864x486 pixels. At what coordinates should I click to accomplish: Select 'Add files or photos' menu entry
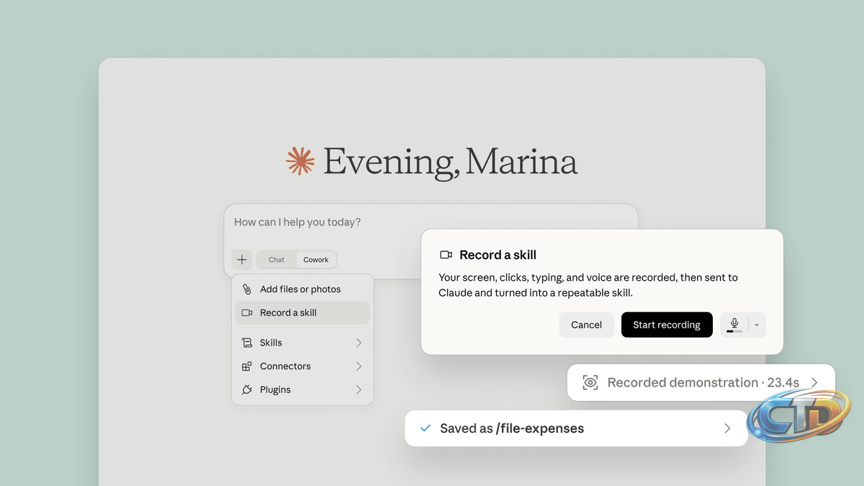point(303,289)
